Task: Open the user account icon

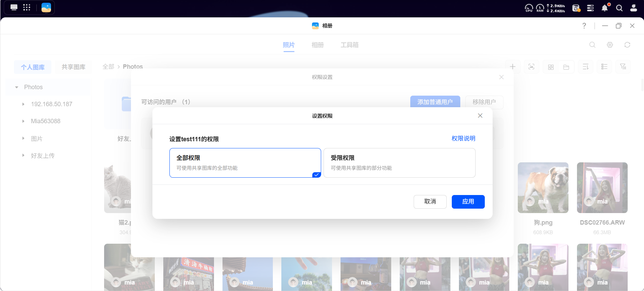Action: click(633, 8)
